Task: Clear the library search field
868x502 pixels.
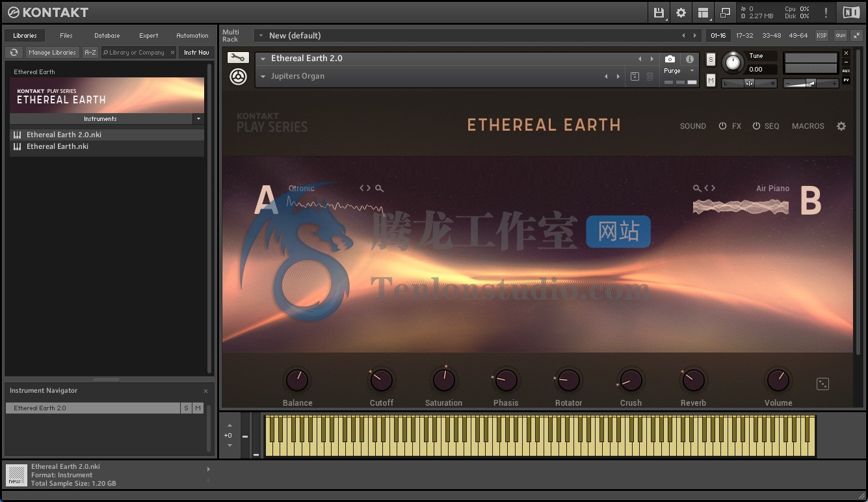Action: click(172, 53)
